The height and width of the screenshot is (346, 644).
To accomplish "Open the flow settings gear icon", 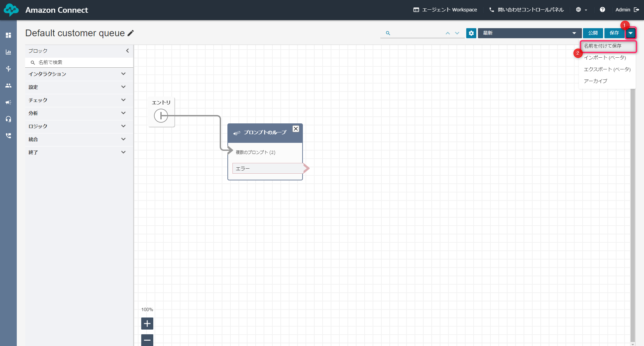I will pos(471,33).
